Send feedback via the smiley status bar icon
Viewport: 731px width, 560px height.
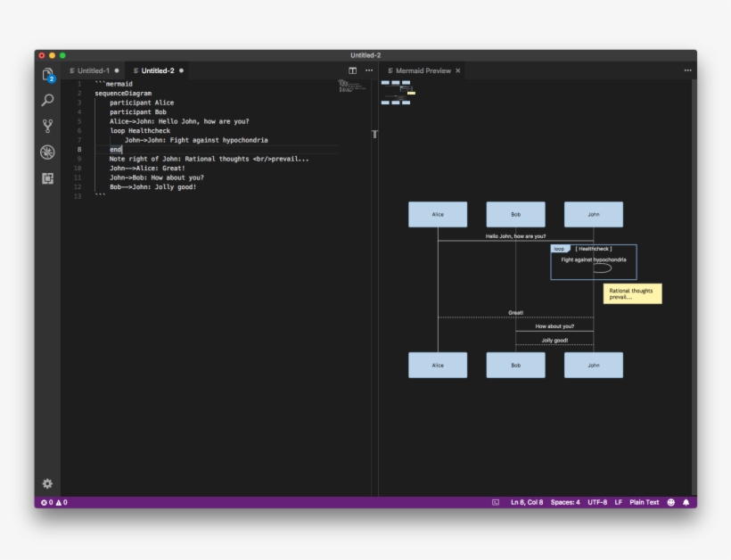coord(669,502)
